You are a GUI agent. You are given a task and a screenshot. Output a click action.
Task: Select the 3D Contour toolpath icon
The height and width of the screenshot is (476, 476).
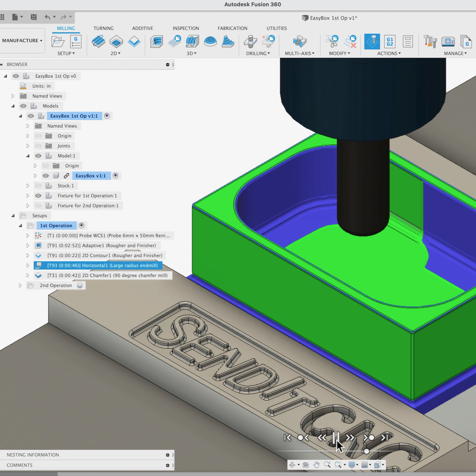pyautogui.click(x=210, y=42)
